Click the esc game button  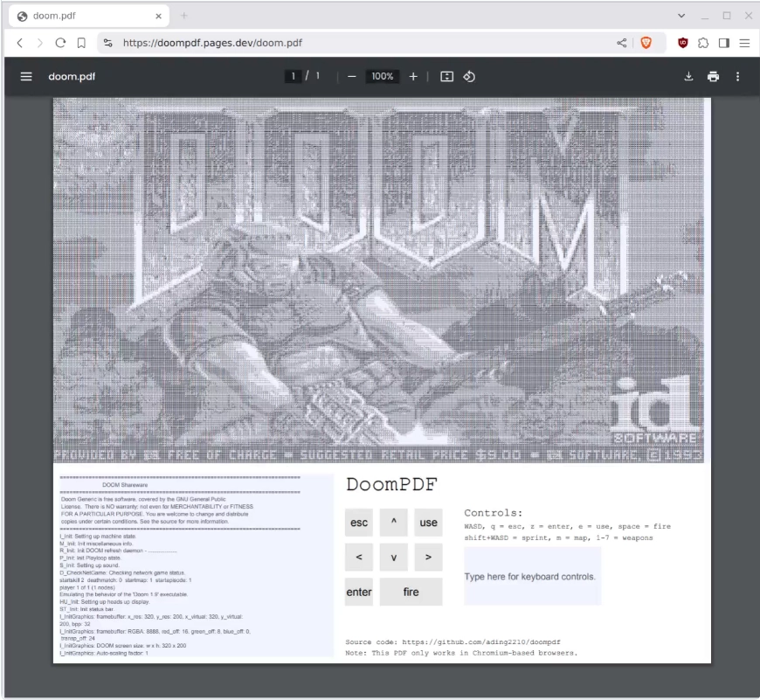(x=359, y=523)
